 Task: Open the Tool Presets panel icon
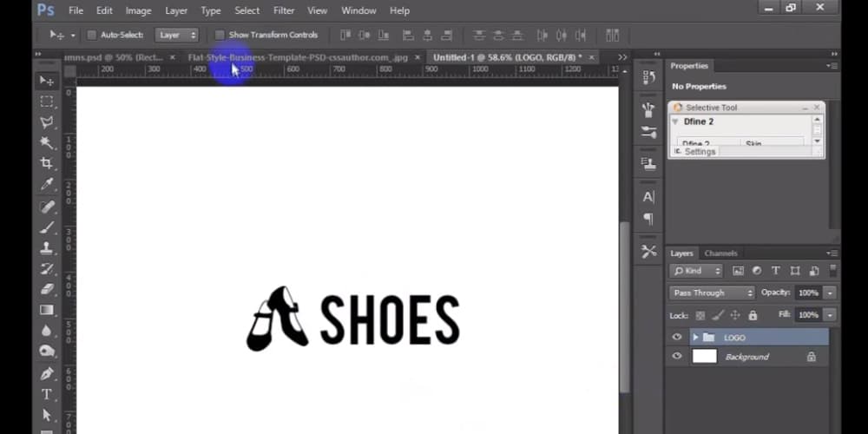pyautogui.click(x=648, y=252)
